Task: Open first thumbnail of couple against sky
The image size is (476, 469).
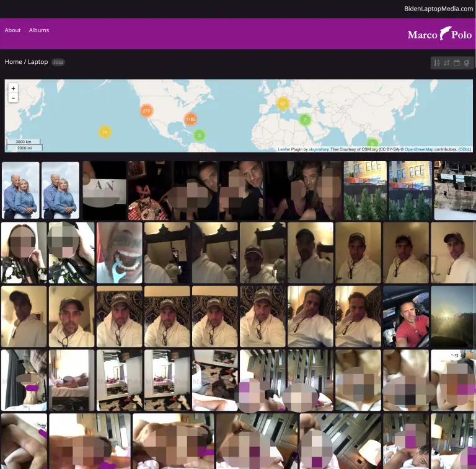Action: click(x=20, y=190)
